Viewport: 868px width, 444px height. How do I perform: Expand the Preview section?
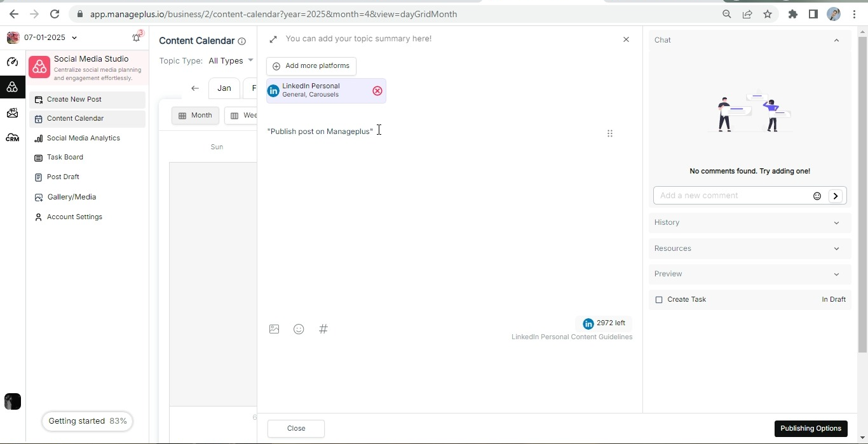click(750, 274)
